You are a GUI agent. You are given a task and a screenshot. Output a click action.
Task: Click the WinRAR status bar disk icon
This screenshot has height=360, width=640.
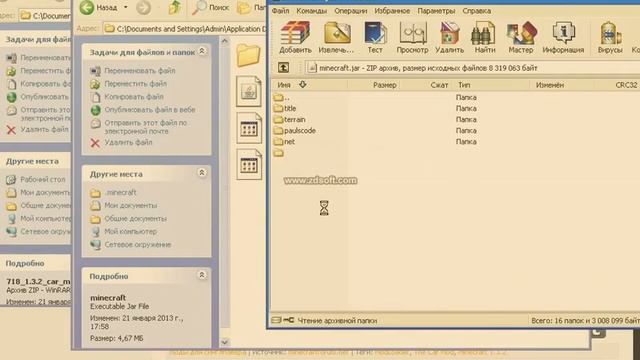276,320
